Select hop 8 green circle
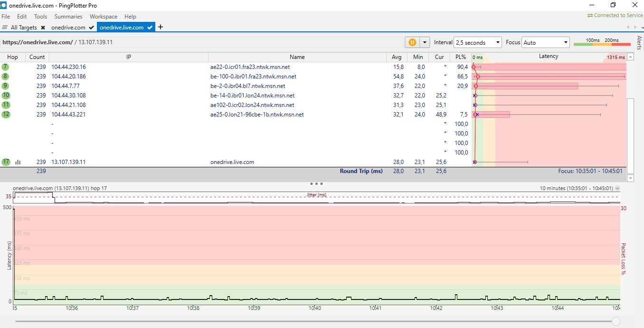Image resolution: width=644 pixels, height=328 pixels. tap(5, 76)
